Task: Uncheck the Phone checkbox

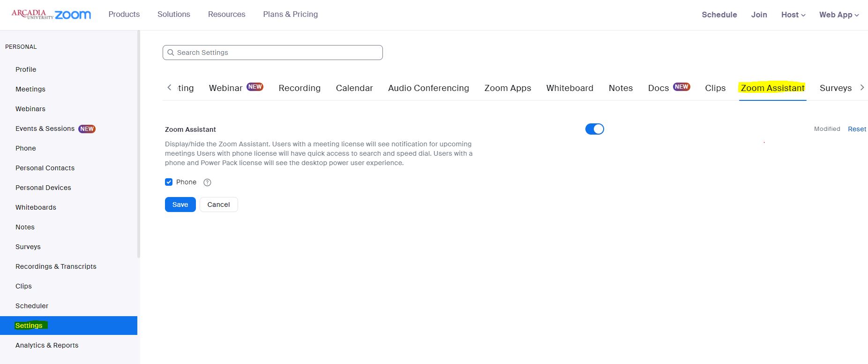Action: tap(169, 182)
